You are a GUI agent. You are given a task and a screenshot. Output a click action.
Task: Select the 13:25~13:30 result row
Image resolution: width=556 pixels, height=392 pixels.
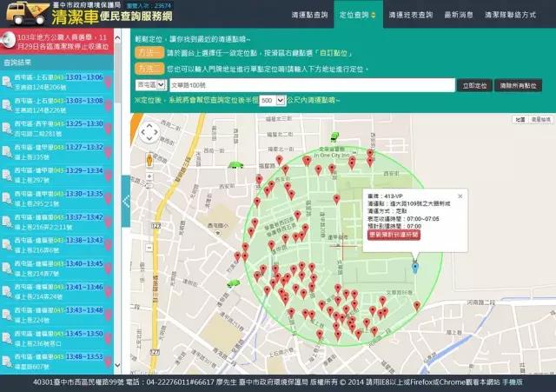click(56, 129)
